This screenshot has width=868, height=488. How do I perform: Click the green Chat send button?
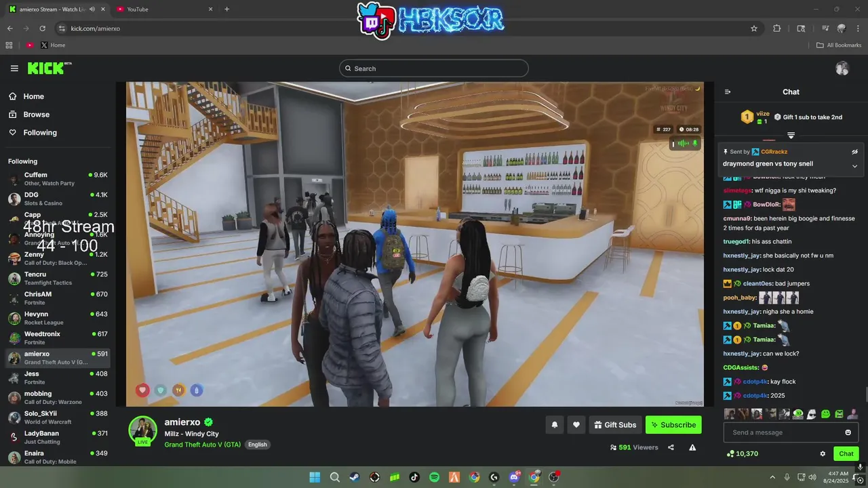pyautogui.click(x=846, y=453)
